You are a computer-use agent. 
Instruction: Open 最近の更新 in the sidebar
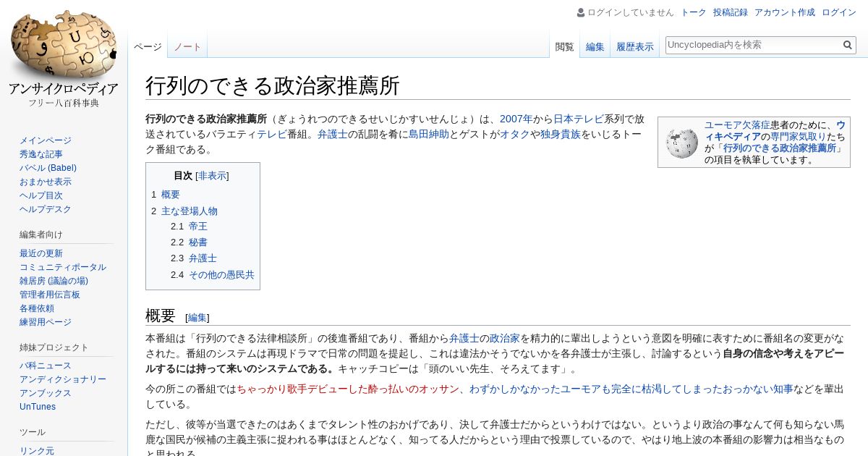41,253
